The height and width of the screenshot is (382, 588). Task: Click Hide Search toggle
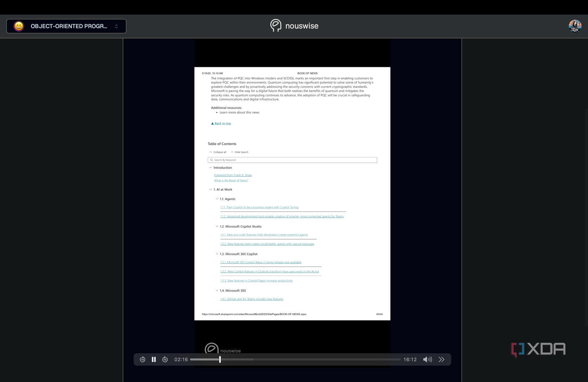click(x=239, y=152)
